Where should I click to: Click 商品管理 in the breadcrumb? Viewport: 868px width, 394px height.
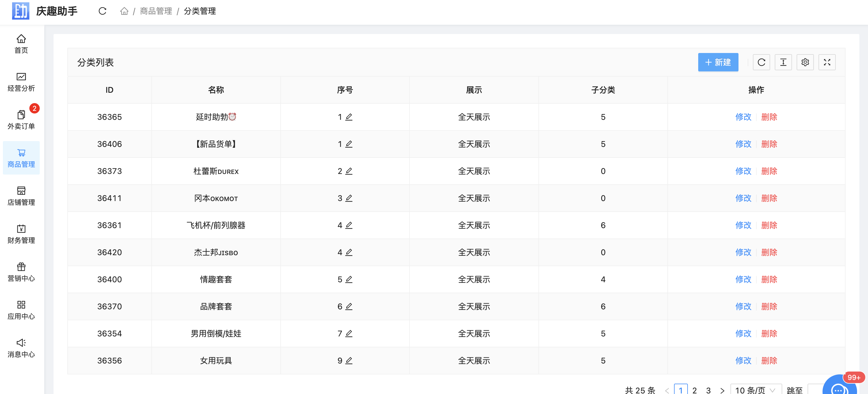(156, 11)
